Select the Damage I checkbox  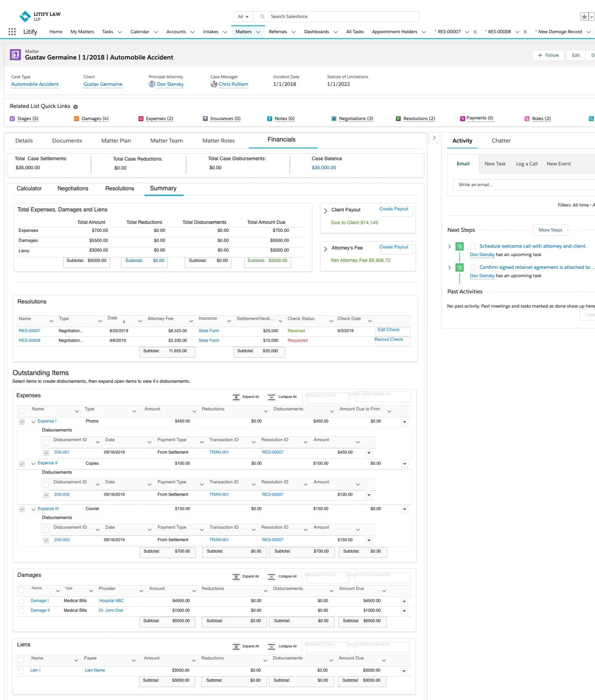21,601
